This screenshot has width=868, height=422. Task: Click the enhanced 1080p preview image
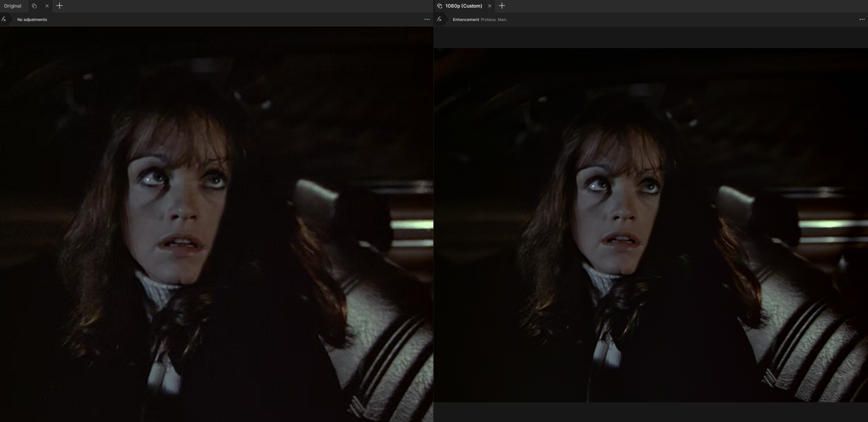coord(651,225)
